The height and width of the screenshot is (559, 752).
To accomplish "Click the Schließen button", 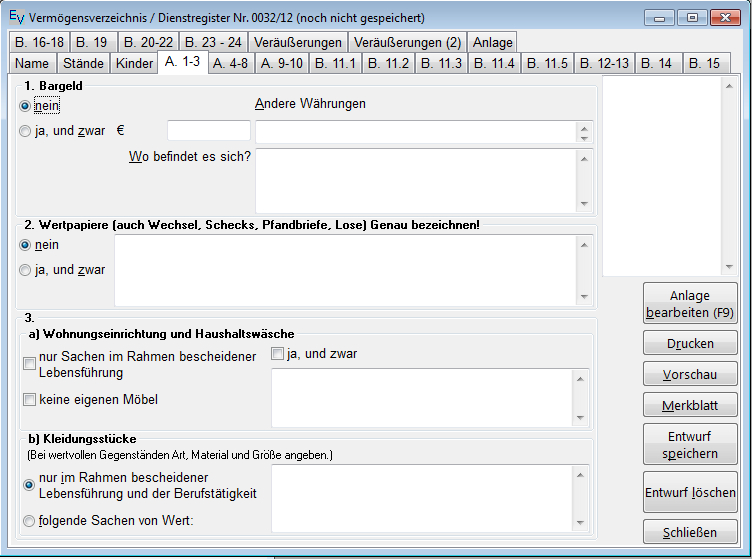I will click(x=690, y=532).
